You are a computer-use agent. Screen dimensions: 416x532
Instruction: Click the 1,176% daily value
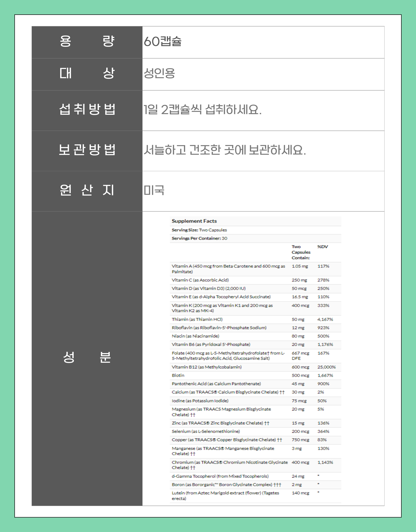coord(325,344)
